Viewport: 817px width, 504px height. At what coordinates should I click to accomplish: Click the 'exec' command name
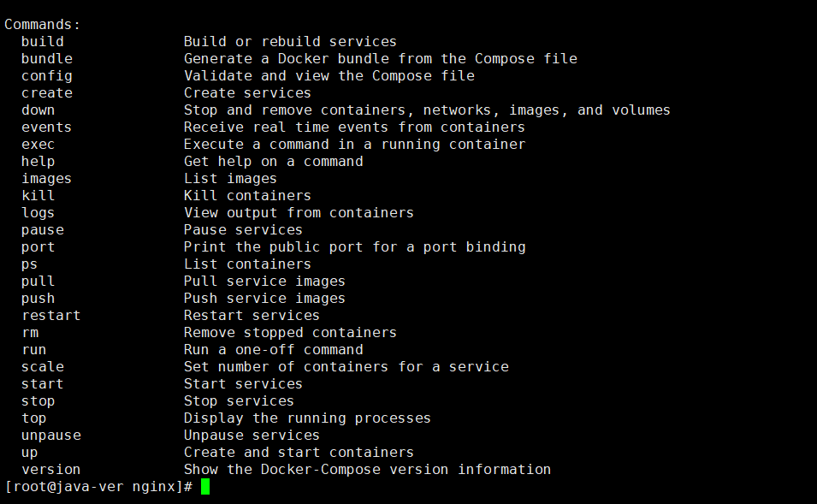(38, 144)
